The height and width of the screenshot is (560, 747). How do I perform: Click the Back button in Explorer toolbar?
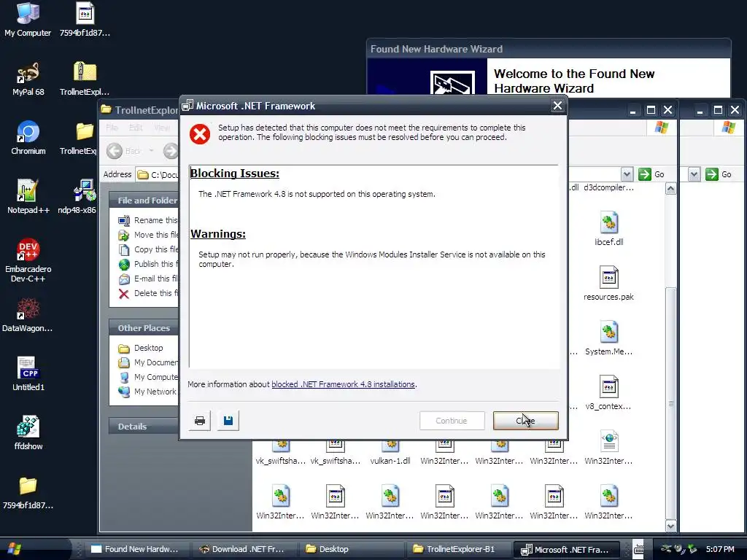pyautogui.click(x=124, y=151)
